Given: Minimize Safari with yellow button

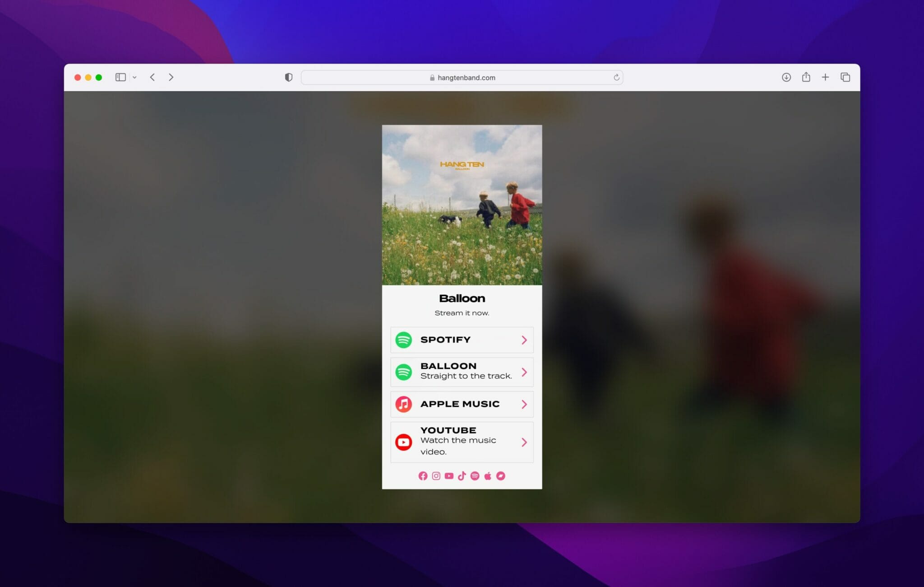Looking at the screenshot, I should tap(88, 77).
